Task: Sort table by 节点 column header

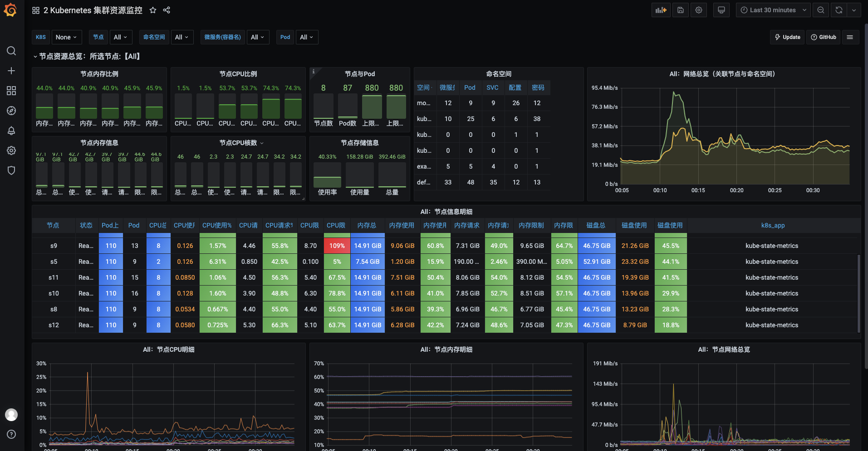Action: 53,225
